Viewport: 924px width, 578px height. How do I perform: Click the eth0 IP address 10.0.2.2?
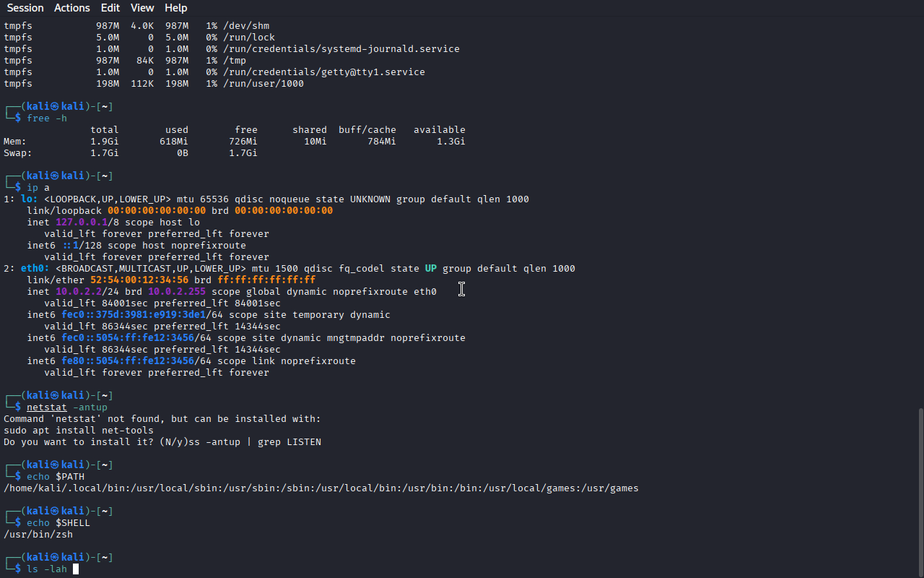[x=82, y=292]
